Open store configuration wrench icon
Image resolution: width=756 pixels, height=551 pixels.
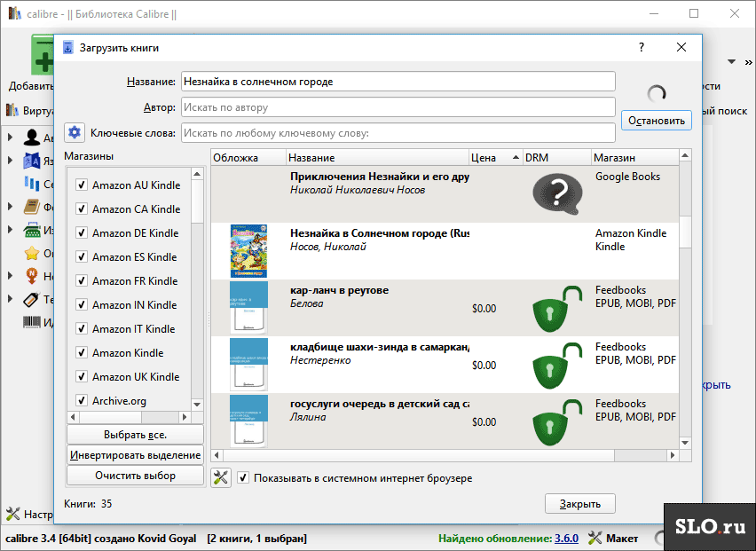221,477
